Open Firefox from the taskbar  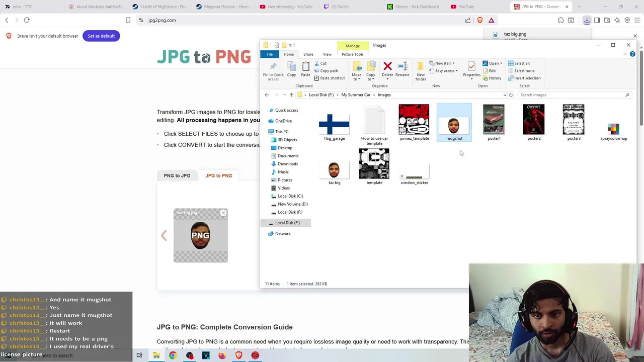tap(222, 355)
